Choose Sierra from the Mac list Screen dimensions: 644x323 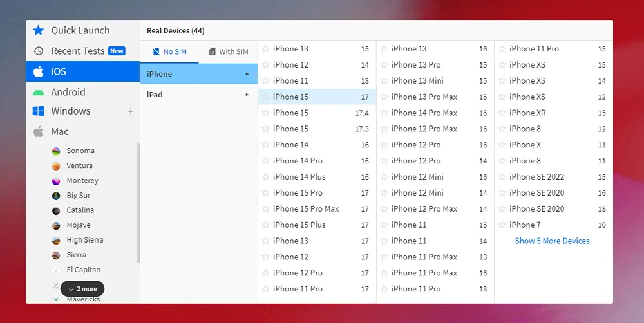(77, 254)
